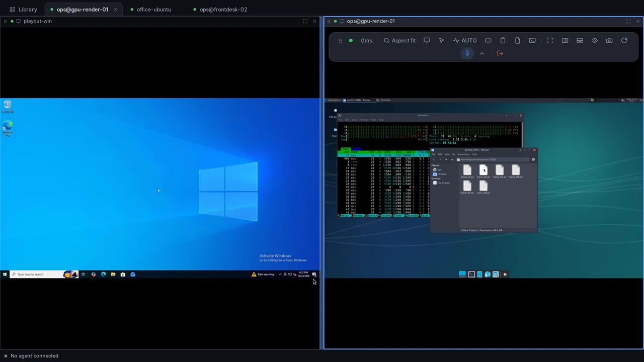
Task: Click the bottom panel layout icon
Action: [580, 41]
